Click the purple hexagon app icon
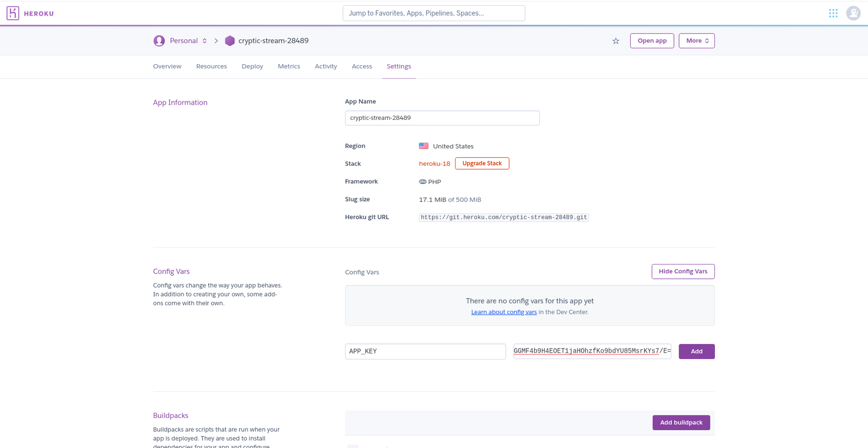This screenshot has height=448, width=868. (x=230, y=41)
